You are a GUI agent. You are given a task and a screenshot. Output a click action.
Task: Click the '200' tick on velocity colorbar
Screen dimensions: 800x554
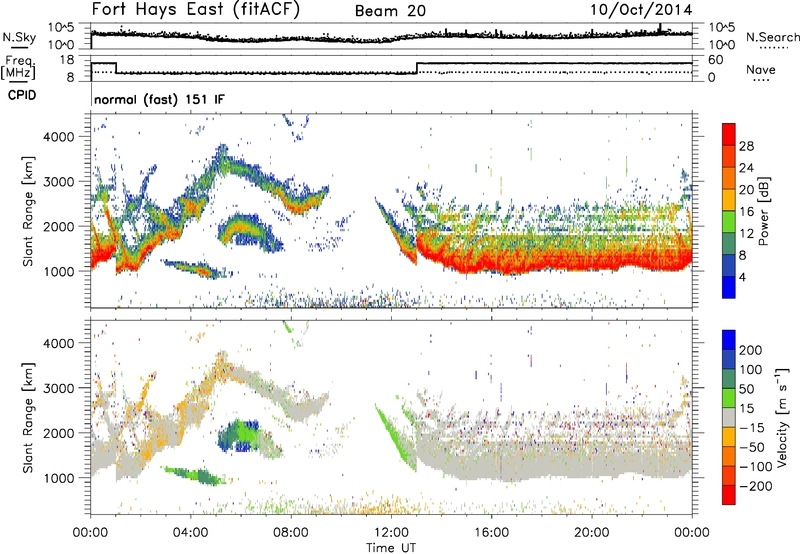click(751, 350)
